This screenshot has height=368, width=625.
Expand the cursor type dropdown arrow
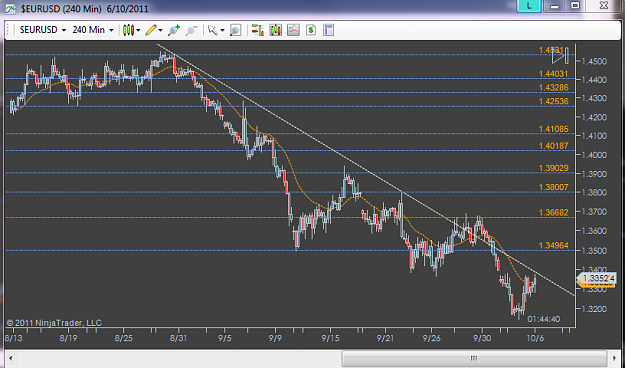pyautogui.click(x=222, y=30)
